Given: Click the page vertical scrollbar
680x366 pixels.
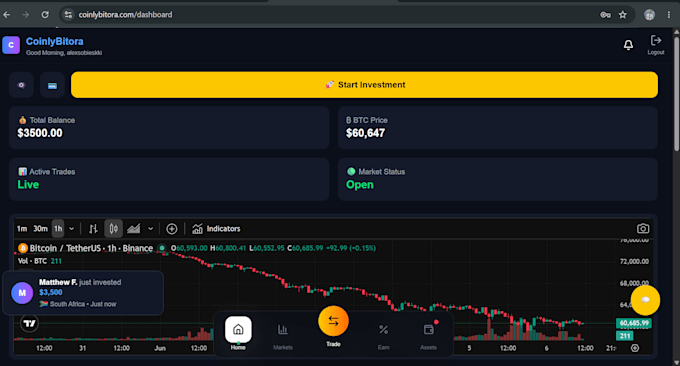Looking at the screenshot, I should click(677, 93).
